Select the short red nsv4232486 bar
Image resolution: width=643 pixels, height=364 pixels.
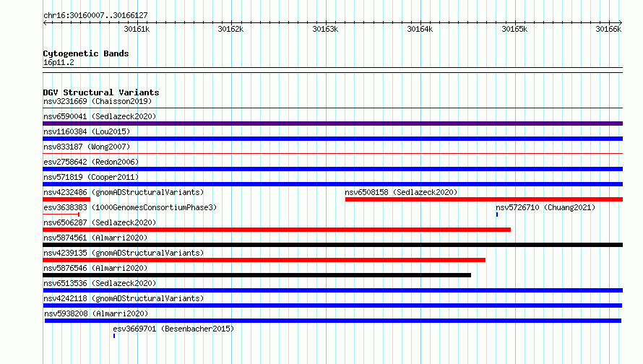(66, 199)
